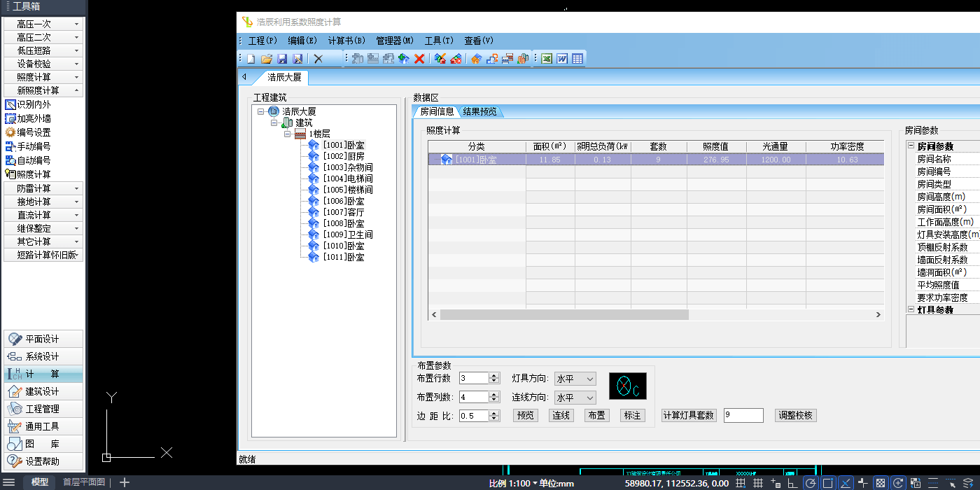This screenshot has height=490, width=980.
Task: Click the table scrollbar's right arrow
Action: (878, 315)
